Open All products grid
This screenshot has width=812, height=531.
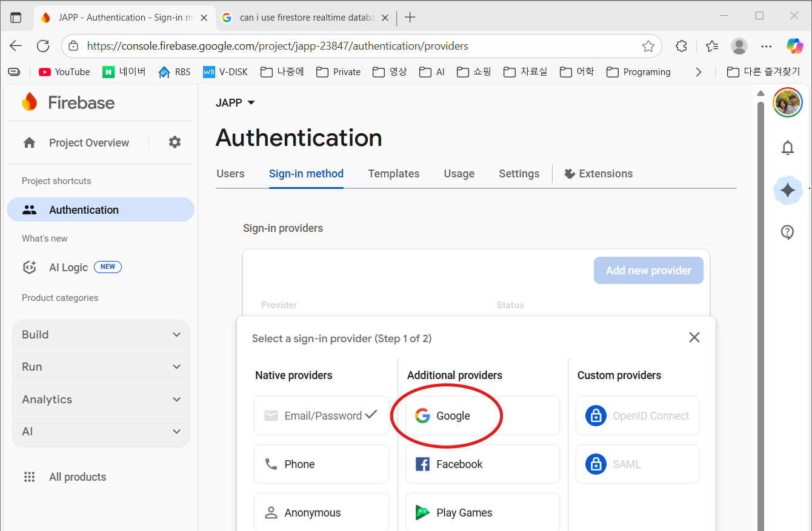[x=64, y=477]
